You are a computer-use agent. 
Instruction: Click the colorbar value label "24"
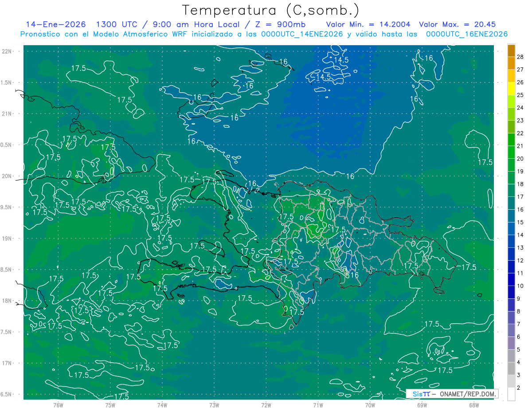coord(520,107)
